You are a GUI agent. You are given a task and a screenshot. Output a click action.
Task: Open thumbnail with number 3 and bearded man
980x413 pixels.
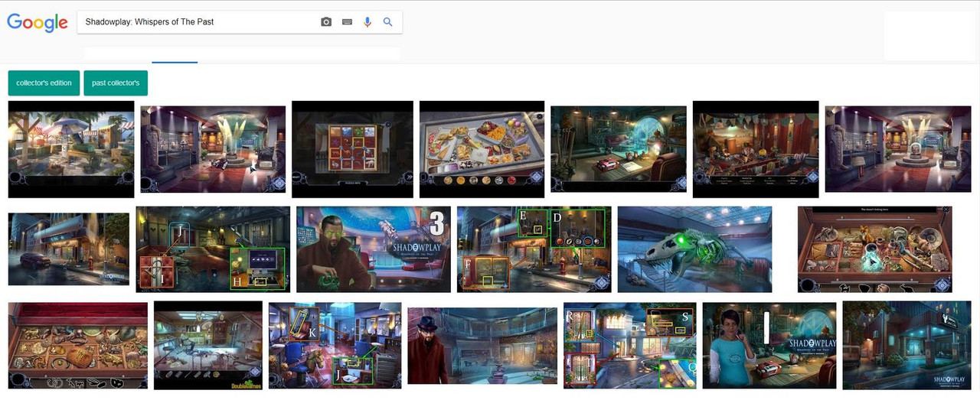(x=374, y=249)
